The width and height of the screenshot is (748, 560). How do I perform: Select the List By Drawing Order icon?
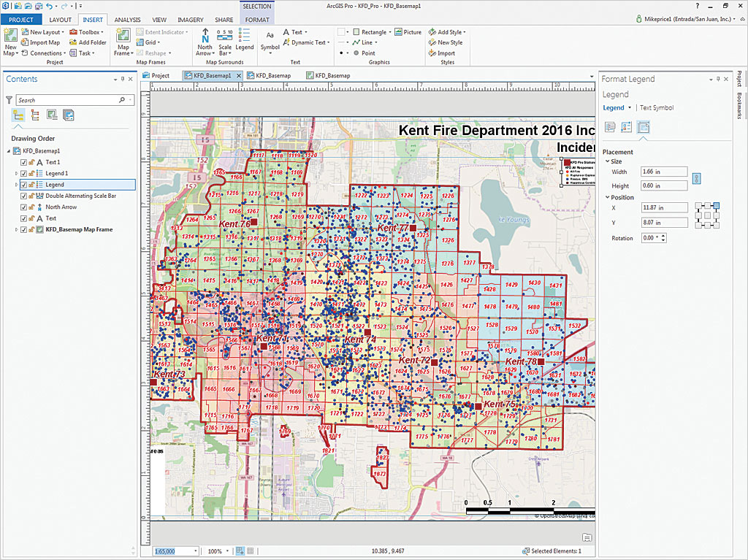(18, 115)
